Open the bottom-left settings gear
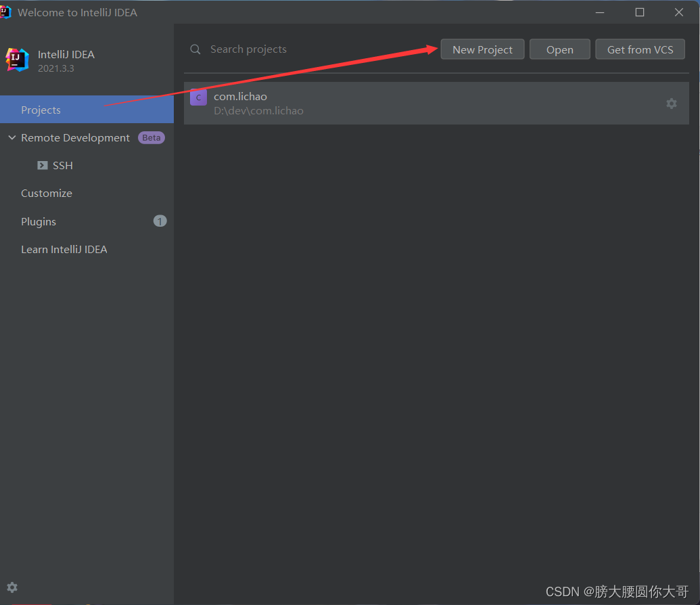700x605 pixels. pyautogui.click(x=12, y=587)
